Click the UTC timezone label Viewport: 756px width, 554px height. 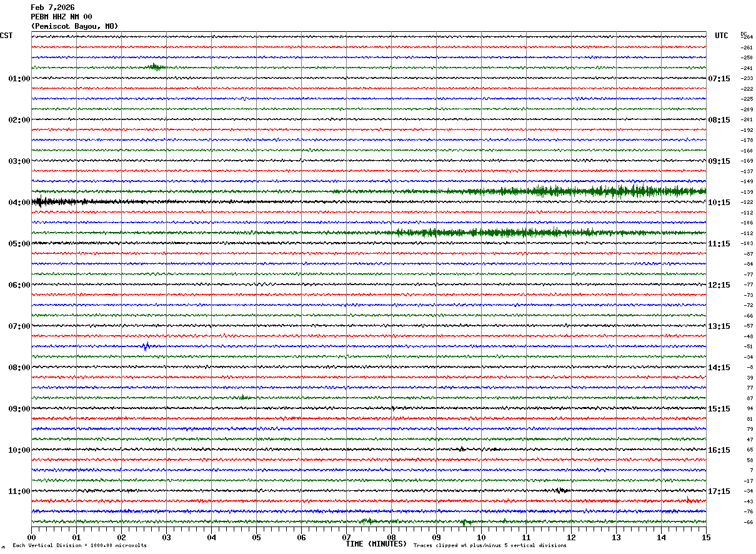point(722,36)
